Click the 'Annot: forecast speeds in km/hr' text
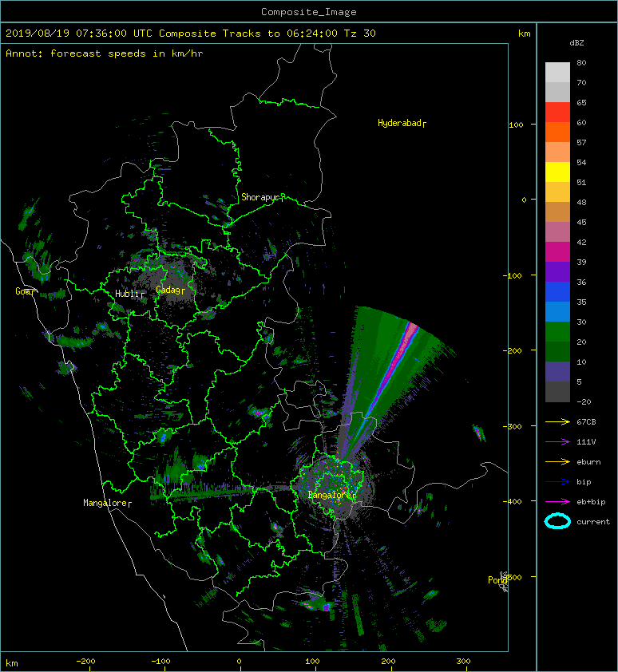Viewport: 618px width, 672px height. pos(105,53)
